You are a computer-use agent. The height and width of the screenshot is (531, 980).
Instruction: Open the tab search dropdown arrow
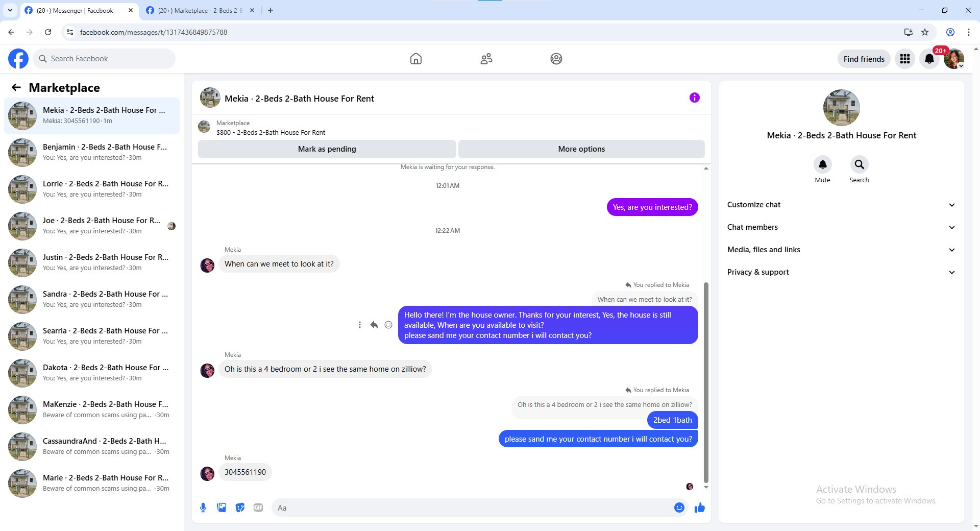click(10, 10)
